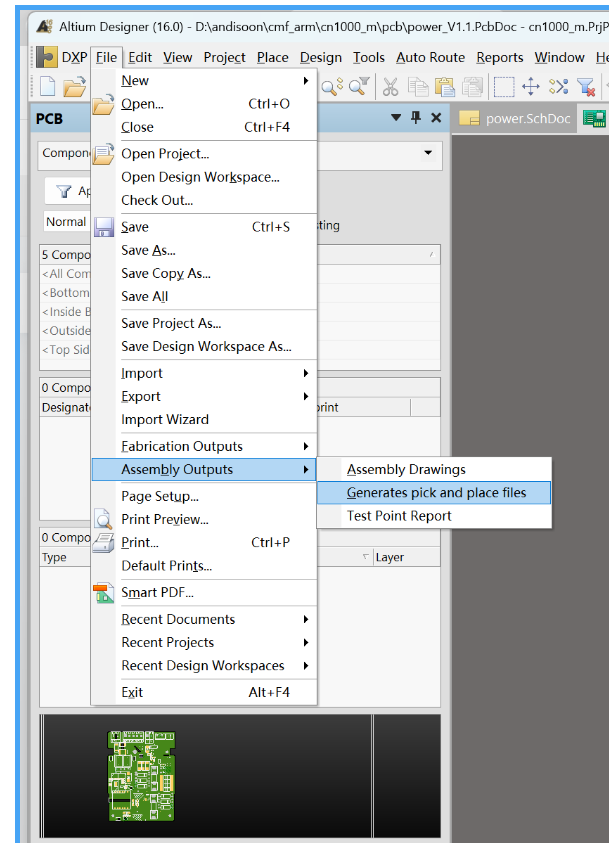Select Open Design Workspace... item
The image size is (609, 843).
[204, 177]
